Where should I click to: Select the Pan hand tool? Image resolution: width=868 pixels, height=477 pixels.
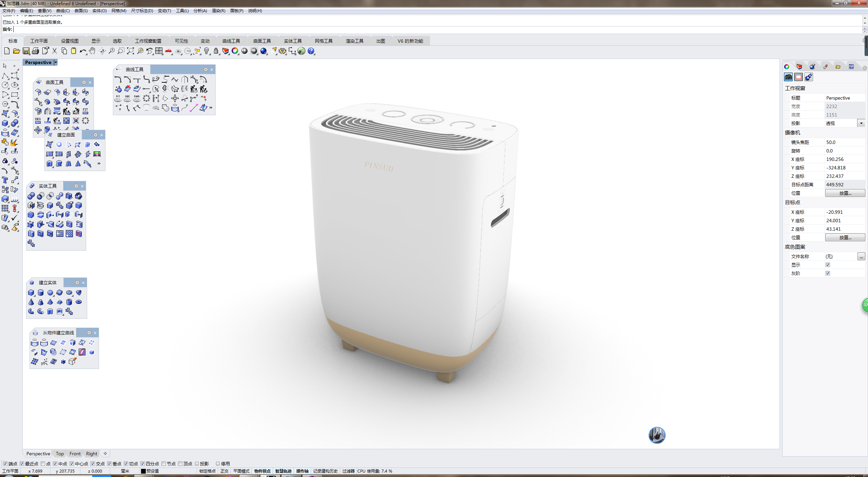click(92, 51)
